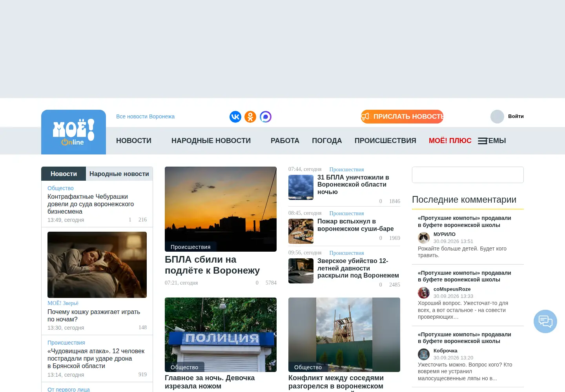Image resolution: width=565 pixels, height=392 pixels.
Task: Open ПРОИСШЕСТВИЯ in main navigation
Action: click(x=385, y=141)
